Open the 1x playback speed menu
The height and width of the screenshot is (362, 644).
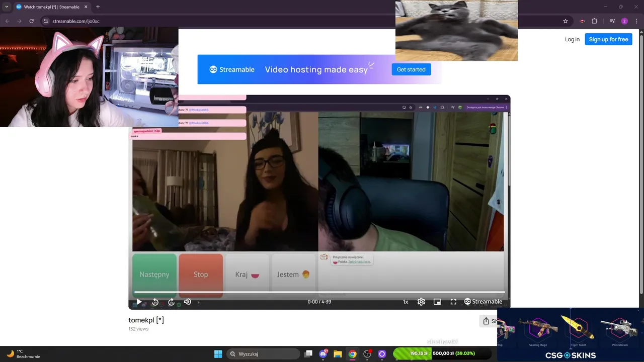406,302
